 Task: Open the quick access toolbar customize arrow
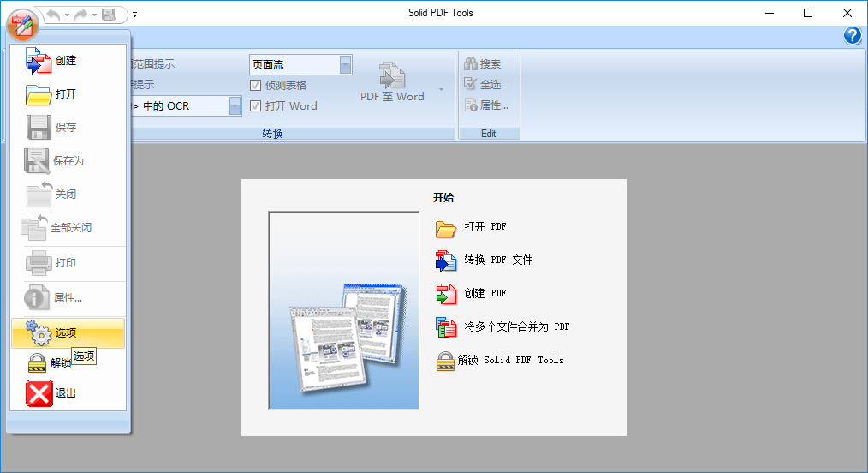point(134,15)
